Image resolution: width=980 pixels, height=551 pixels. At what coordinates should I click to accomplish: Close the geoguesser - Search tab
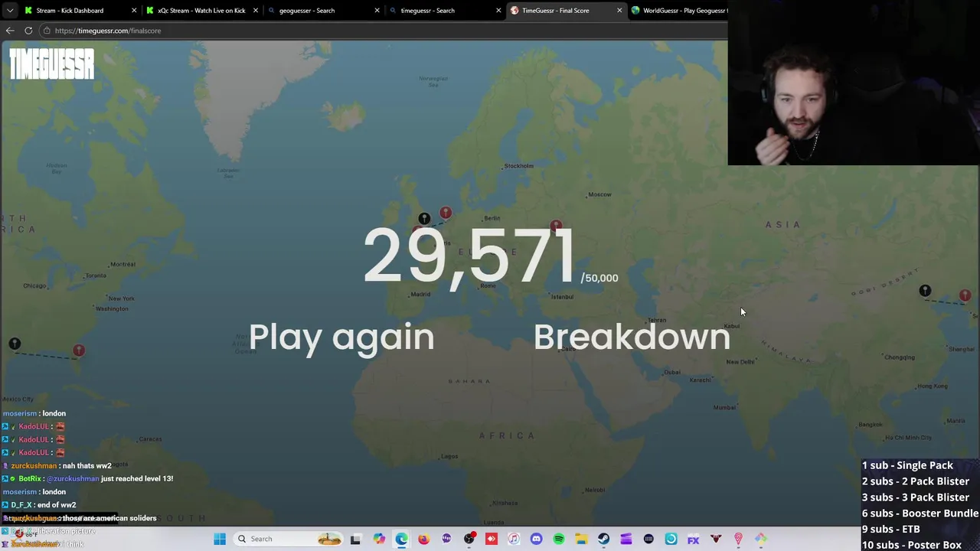point(377,11)
